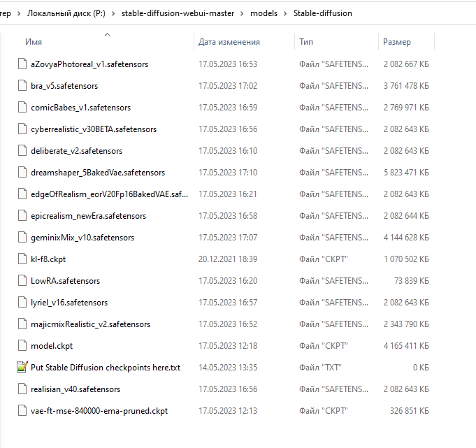Click date 14.05.2023 13:35

pyautogui.click(x=228, y=368)
